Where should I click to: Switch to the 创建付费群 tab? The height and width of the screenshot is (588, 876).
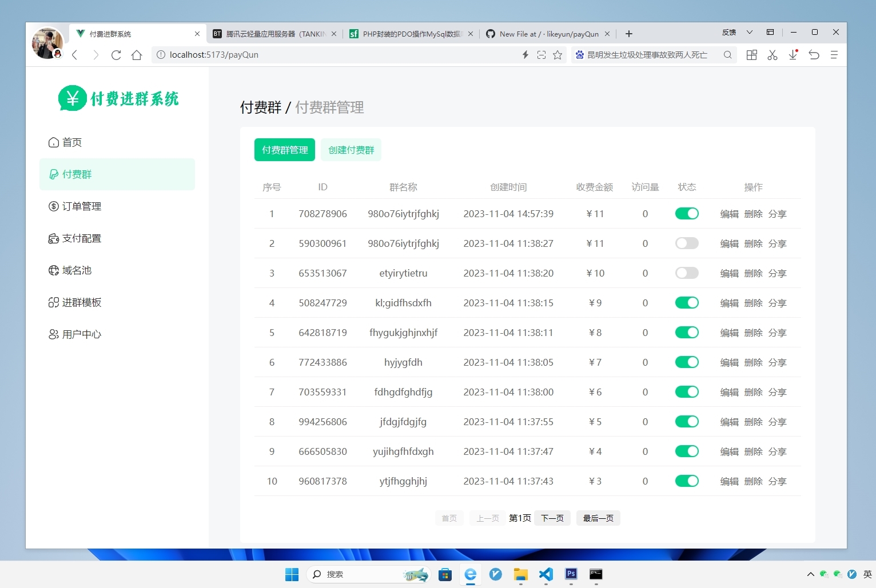coord(351,150)
